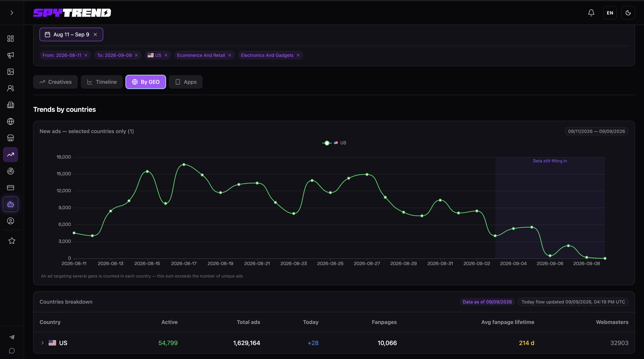Open the notifications bell
Screen dimensions: 644x359
[x=591, y=13]
